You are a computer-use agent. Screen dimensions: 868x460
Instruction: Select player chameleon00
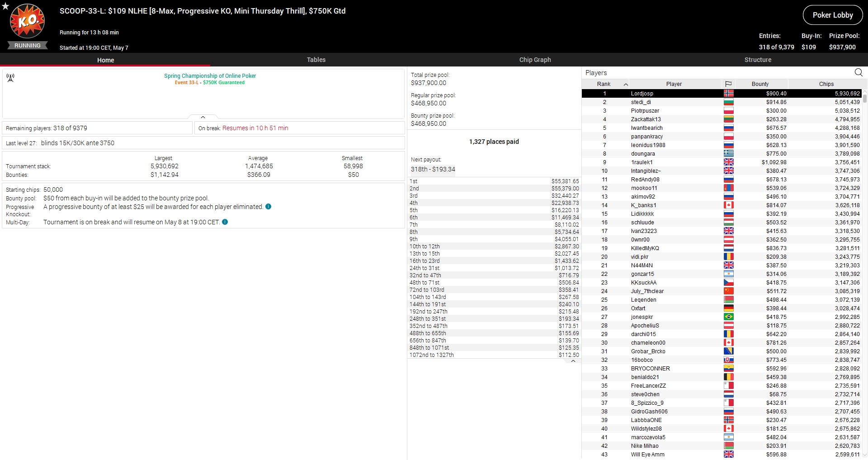coord(722,343)
